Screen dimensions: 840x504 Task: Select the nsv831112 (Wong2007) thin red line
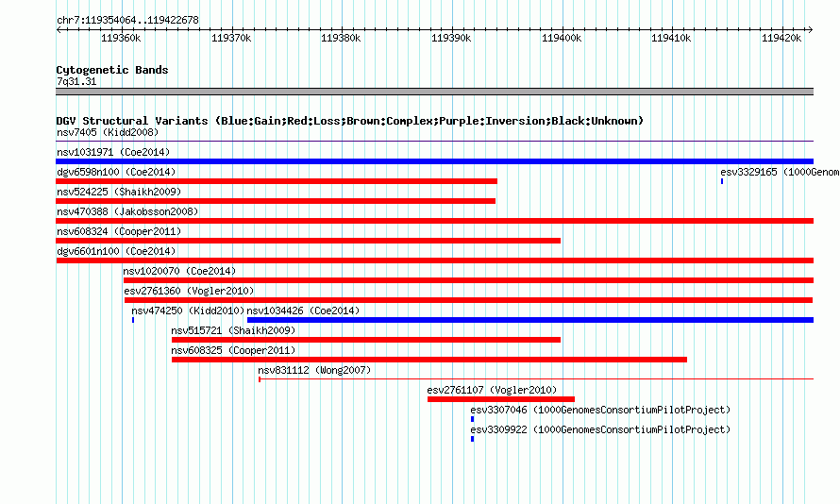536,379
